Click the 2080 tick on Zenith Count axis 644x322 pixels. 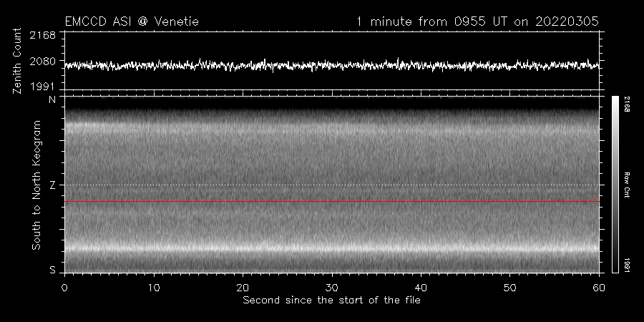[44, 62]
